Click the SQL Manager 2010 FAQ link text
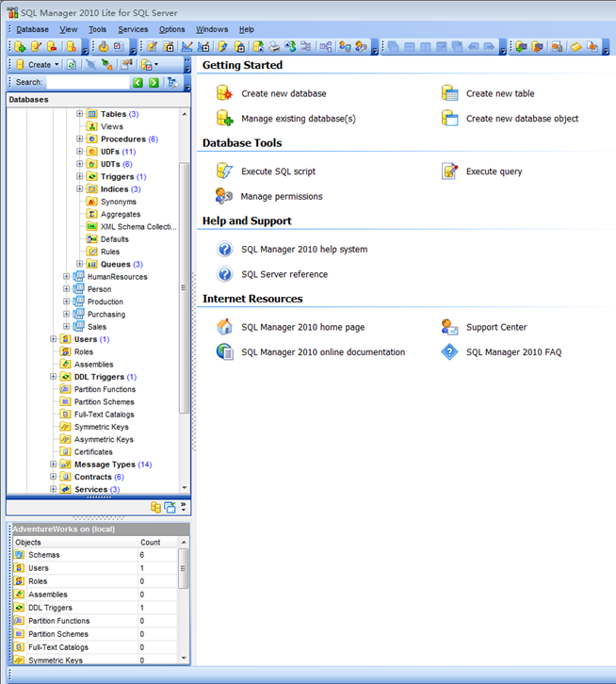This screenshot has height=684, width=616. coord(513,352)
